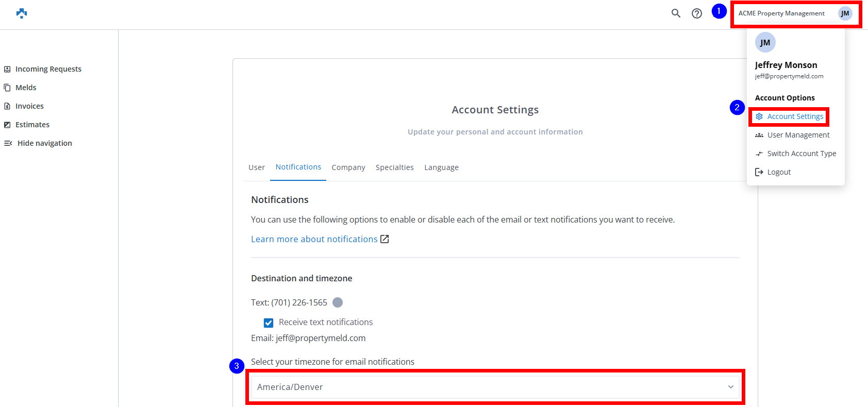868x407 pixels.
Task: Click the Melds sidebar icon
Action: click(7, 88)
